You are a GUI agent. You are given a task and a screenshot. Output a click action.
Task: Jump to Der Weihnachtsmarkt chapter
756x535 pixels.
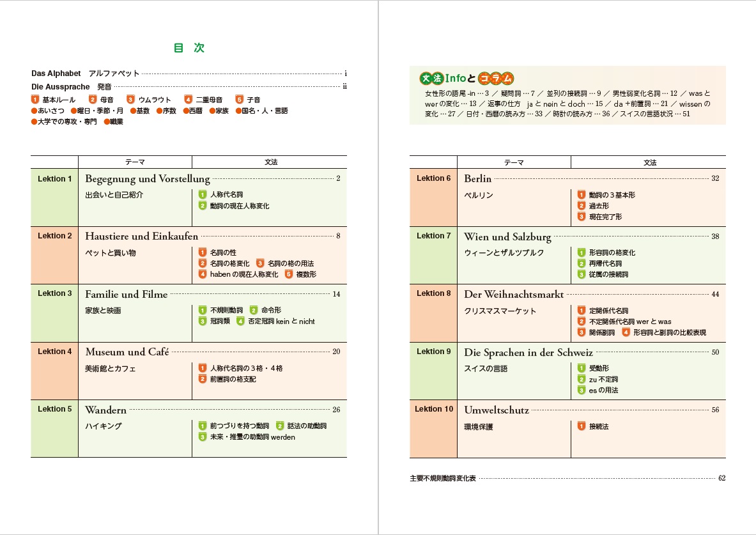click(x=514, y=294)
